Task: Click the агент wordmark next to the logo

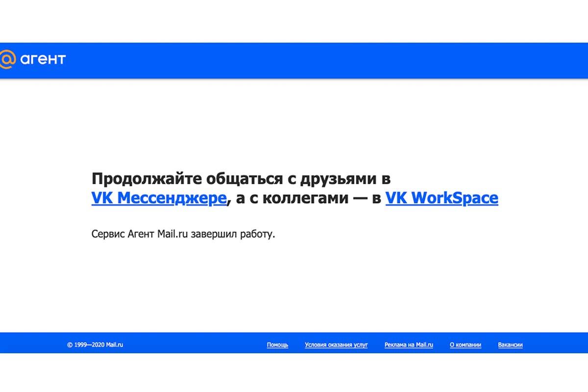Action: (43, 59)
